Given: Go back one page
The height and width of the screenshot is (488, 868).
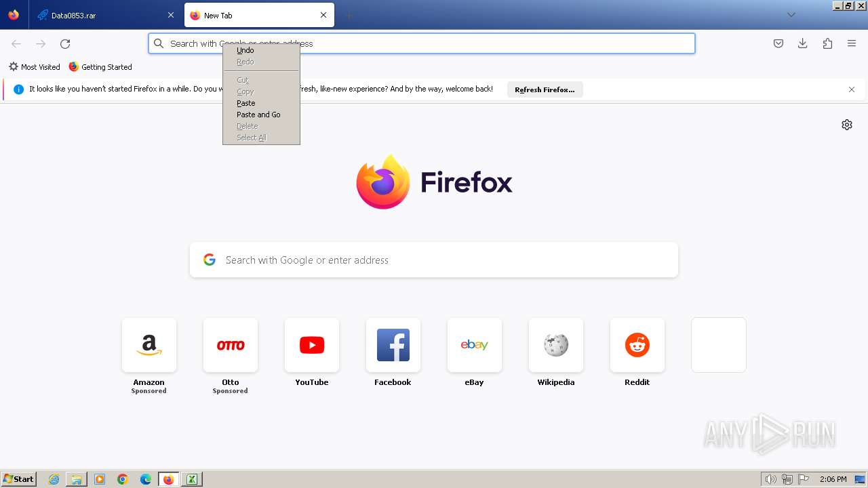Looking at the screenshot, I should click(x=16, y=43).
